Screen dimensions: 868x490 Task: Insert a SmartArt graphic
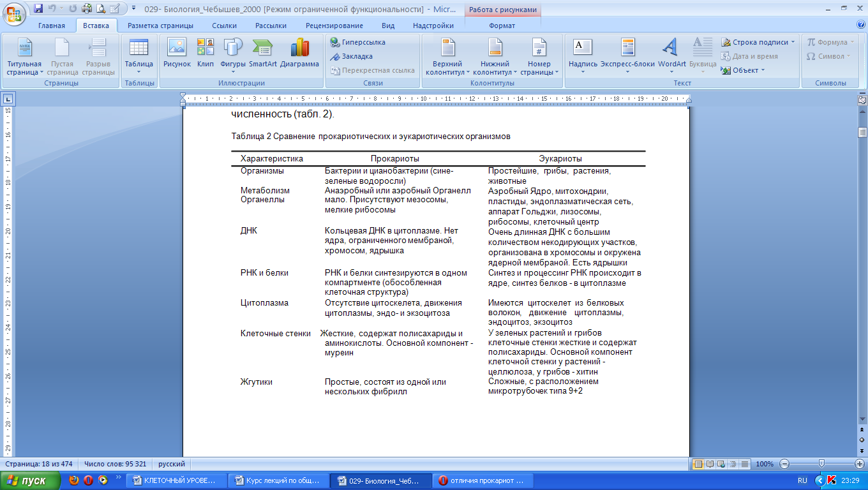coord(262,54)
